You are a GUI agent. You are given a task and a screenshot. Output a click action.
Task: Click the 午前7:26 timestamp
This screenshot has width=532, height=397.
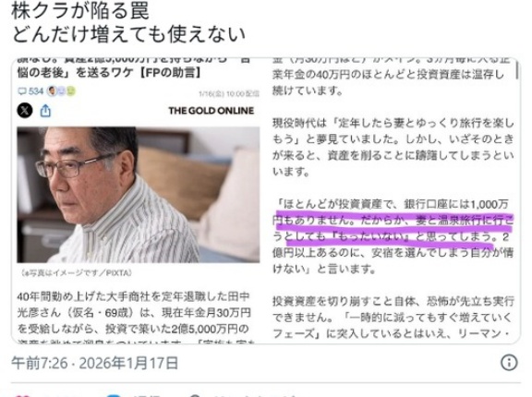coord(40,363)
